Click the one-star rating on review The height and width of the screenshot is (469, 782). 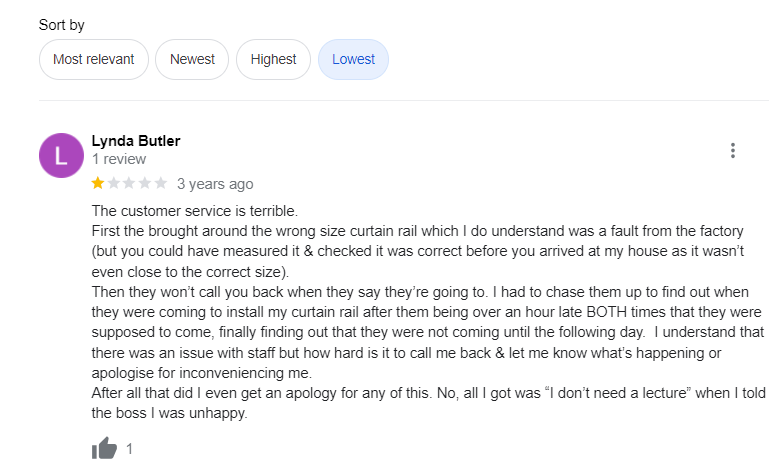[x=129, y=183]
